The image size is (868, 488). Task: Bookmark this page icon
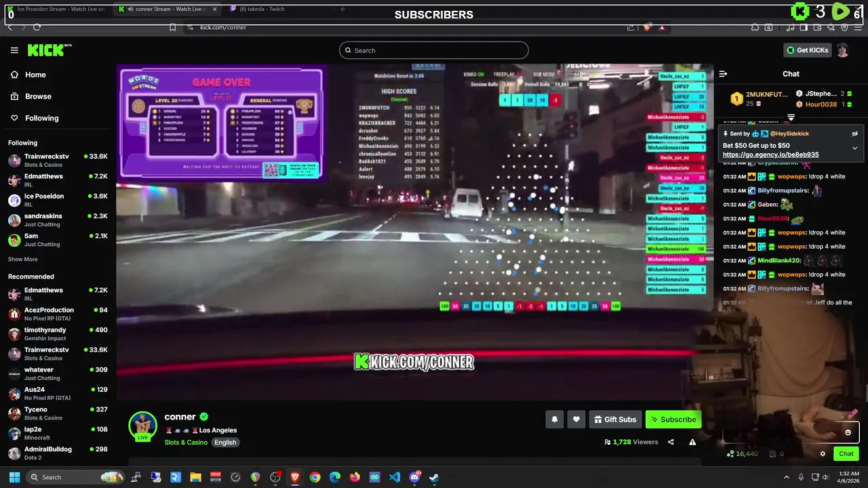click(x=172, y=27)
